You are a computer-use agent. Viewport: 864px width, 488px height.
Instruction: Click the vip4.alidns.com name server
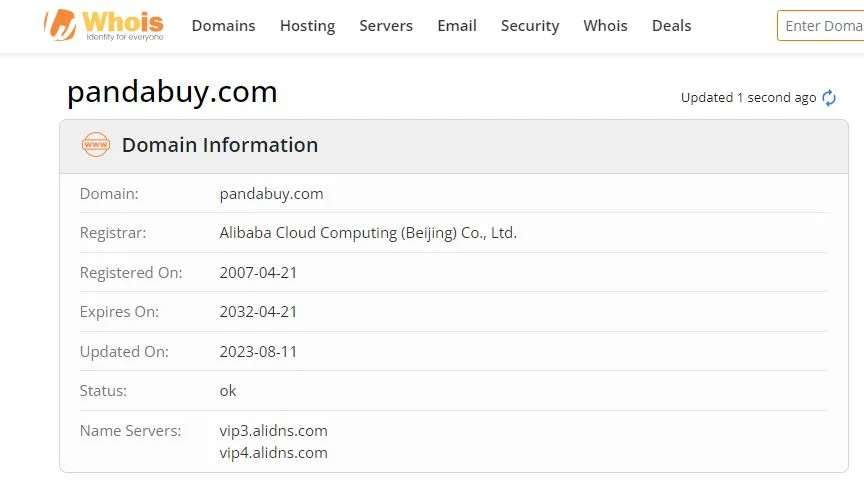[x=273, y=453]
